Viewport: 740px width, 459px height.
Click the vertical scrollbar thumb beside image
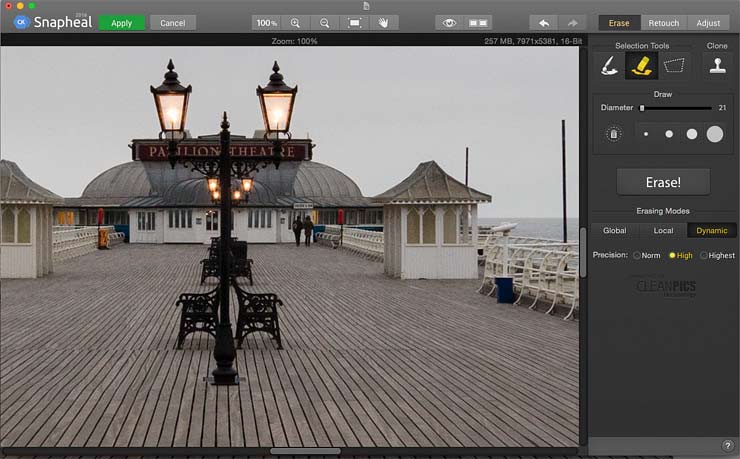[x=583, y=252]
